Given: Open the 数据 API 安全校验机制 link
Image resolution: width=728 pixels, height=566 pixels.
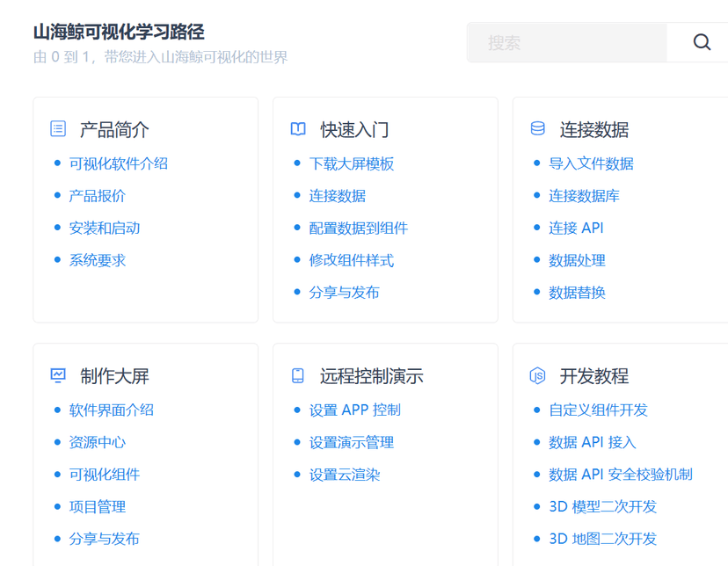Looking at the screenshot, I should (x=621, y=474).
